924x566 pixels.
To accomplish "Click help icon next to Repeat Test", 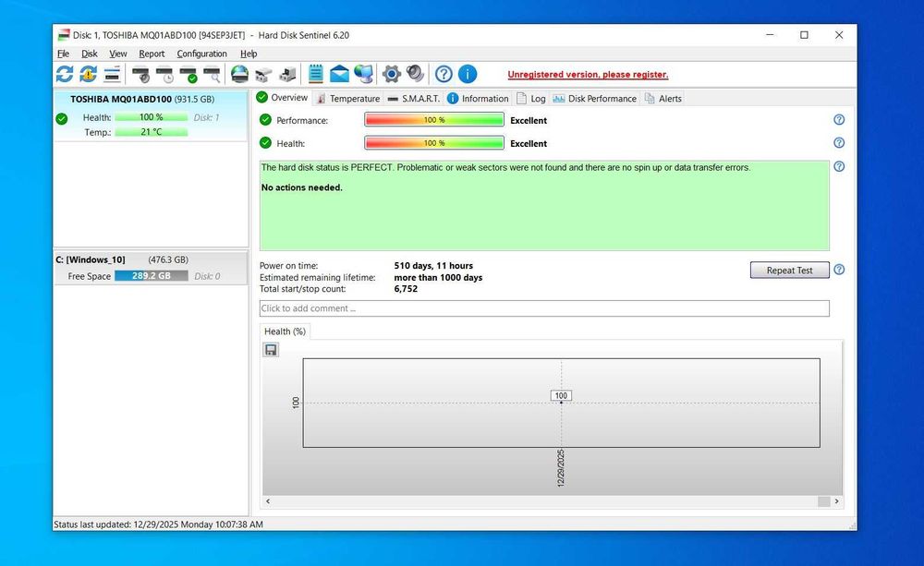I will [x=839, y=270].
